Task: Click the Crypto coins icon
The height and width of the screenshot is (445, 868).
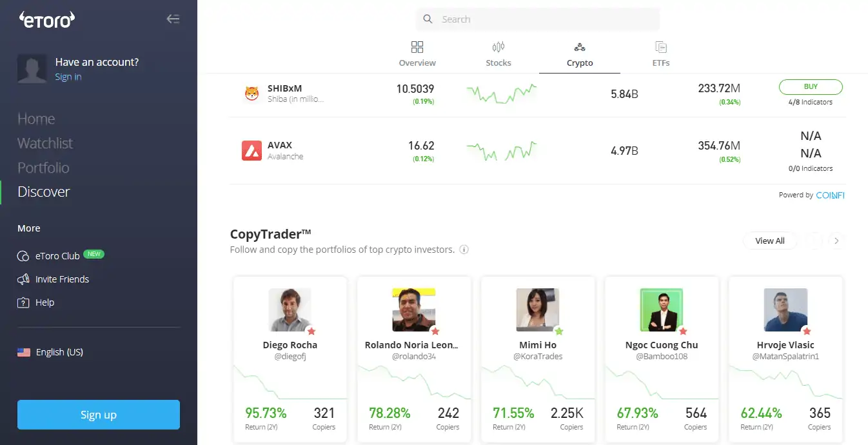Action: (x=580, y=47)
